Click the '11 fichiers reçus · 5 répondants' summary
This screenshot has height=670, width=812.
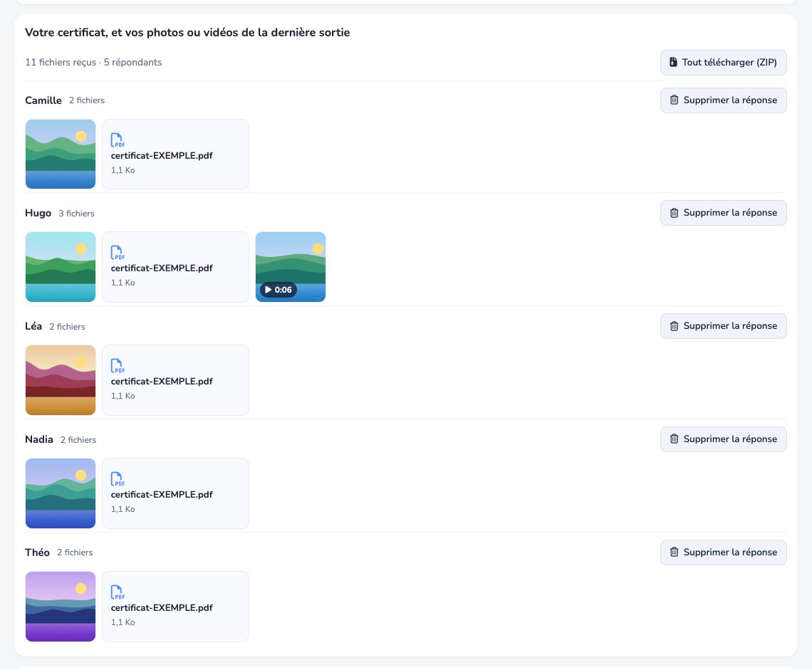93,62
